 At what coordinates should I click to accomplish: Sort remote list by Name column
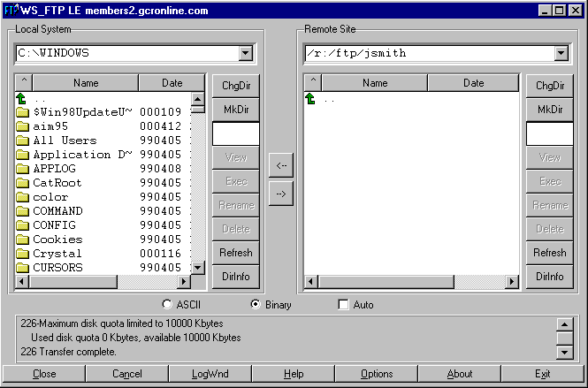pyautogui.click(x=375, y=83)
